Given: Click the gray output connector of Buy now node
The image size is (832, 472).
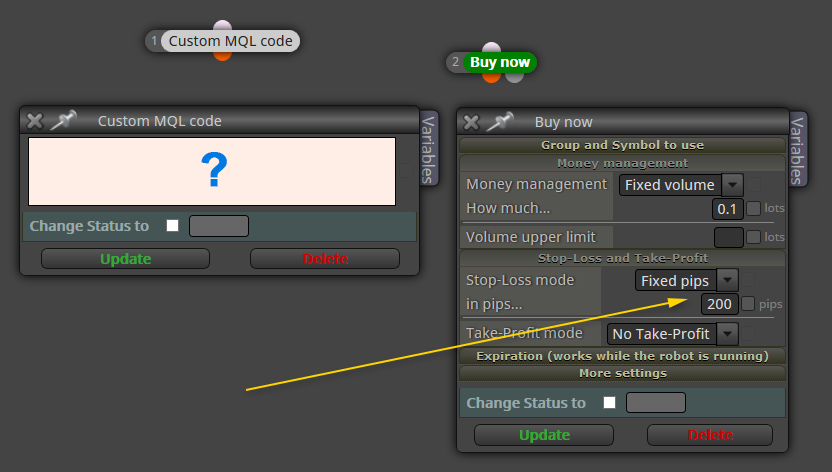Looking at the screenshot, I should pos(514,77).
